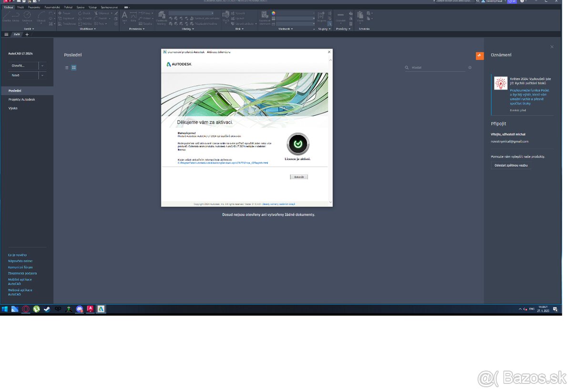Click the color wheel in Vlastnosti panel
Image resolution: width=572 pixels, height=392 pixels.
pyautogui.click(x=274, y=13)
